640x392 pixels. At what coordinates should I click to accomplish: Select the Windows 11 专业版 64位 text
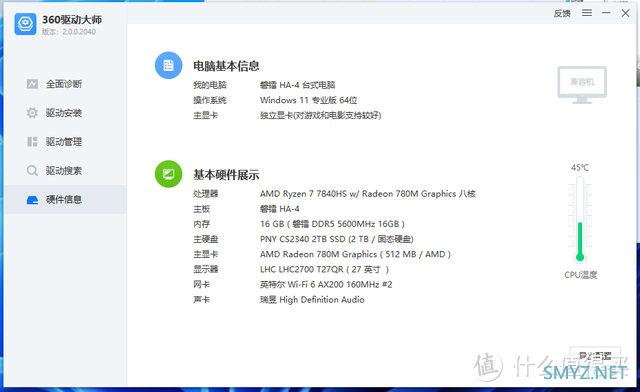[x=309, y=100]
